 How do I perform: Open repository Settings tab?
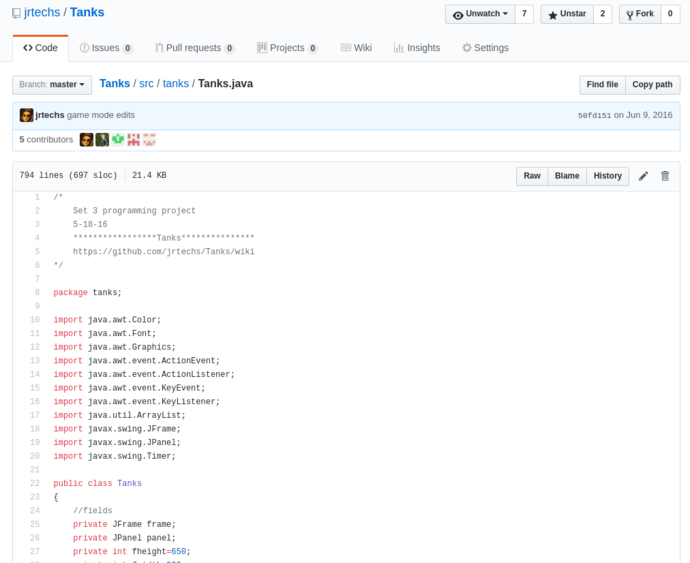(485, 48)
